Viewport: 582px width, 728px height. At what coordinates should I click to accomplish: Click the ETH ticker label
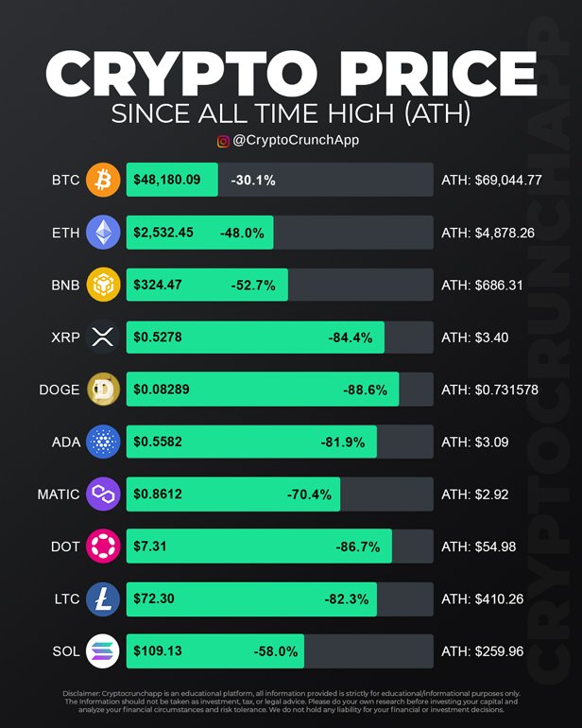click(x=66, y=232)
